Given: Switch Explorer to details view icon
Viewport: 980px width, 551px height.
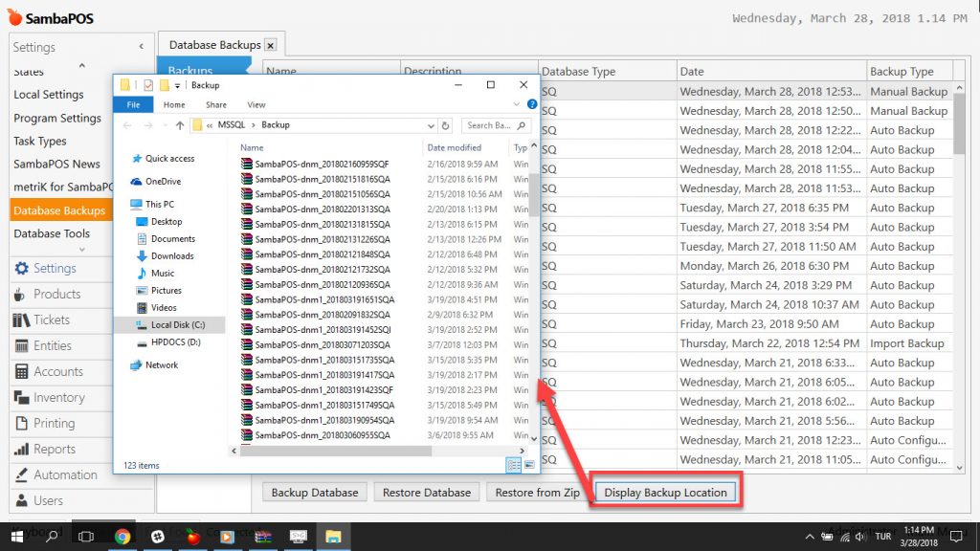Looking at the screenshot, I should click(514, 465).
